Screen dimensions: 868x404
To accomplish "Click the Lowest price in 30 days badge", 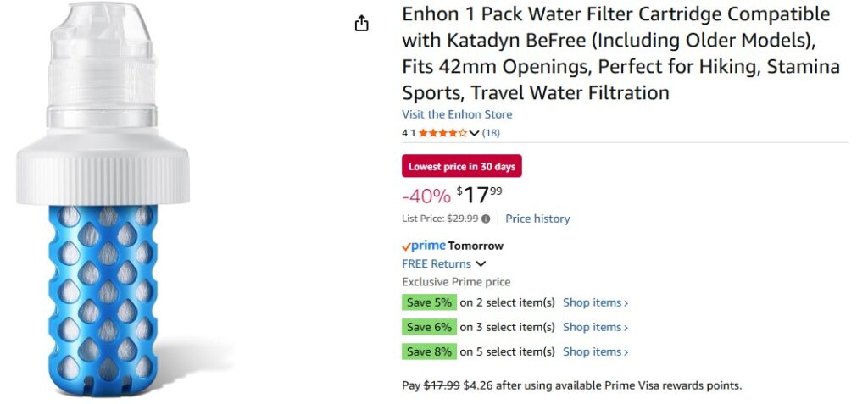I will pos(461,167).
